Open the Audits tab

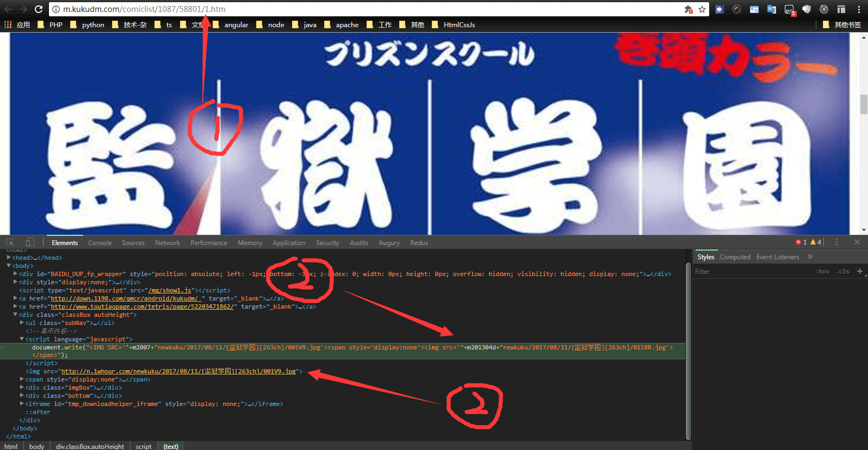[359, 243]
